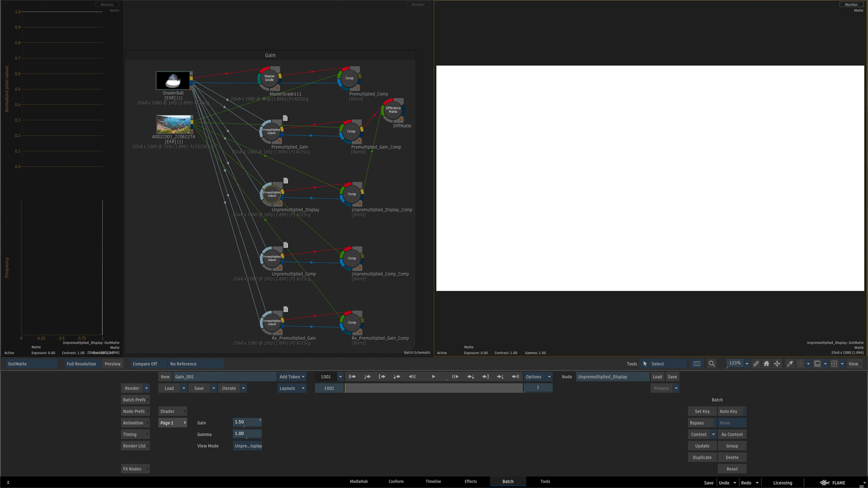Switch to the MediaHub tab

click(x=359, y=482)
